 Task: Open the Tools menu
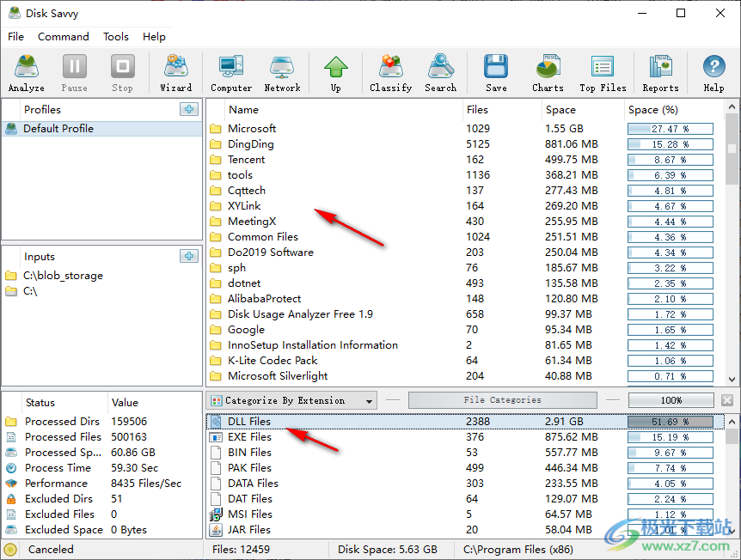[116, 36]
